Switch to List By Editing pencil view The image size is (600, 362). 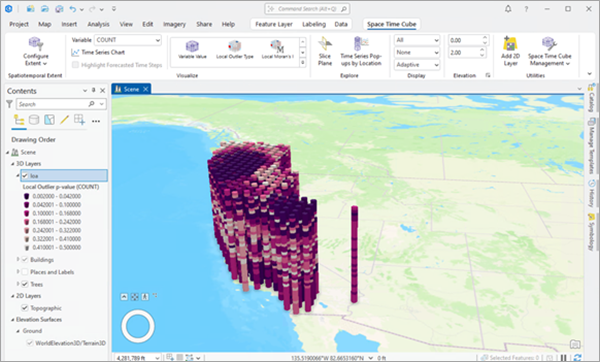64,120
